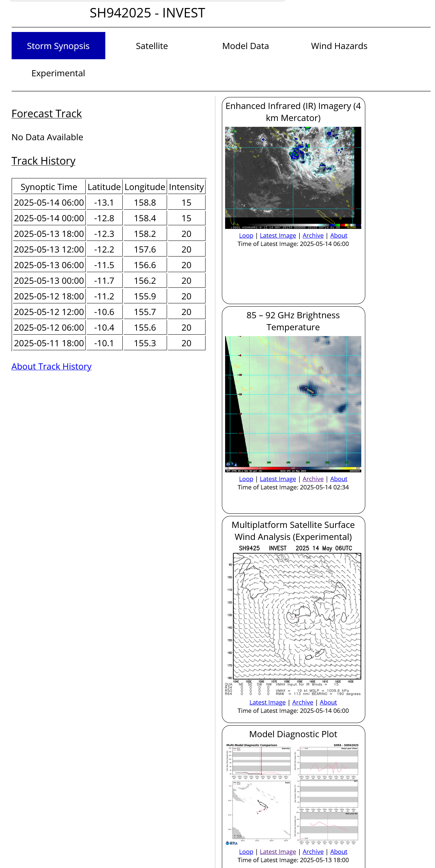Image resolution: width=435 pixels, height=868 pixels.
Task: Click the Longitude column header
Action: [x=145, y=187]
